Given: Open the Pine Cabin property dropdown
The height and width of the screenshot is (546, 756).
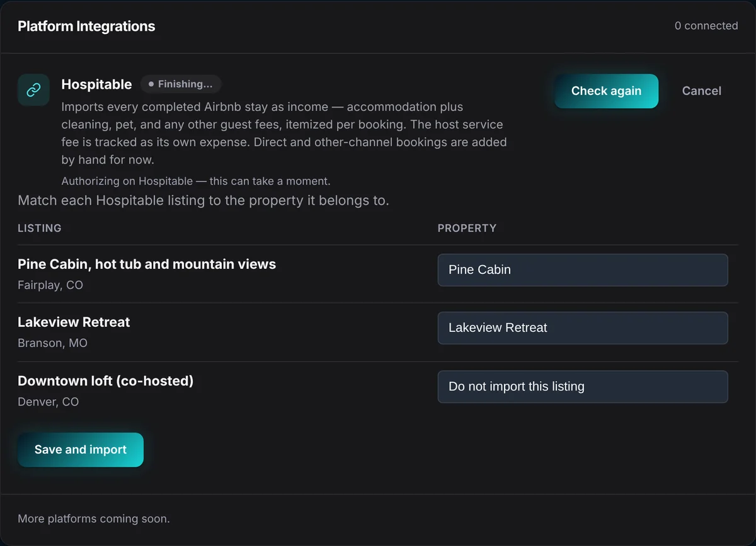Looking at the screenshot, I should coord(583,270).
